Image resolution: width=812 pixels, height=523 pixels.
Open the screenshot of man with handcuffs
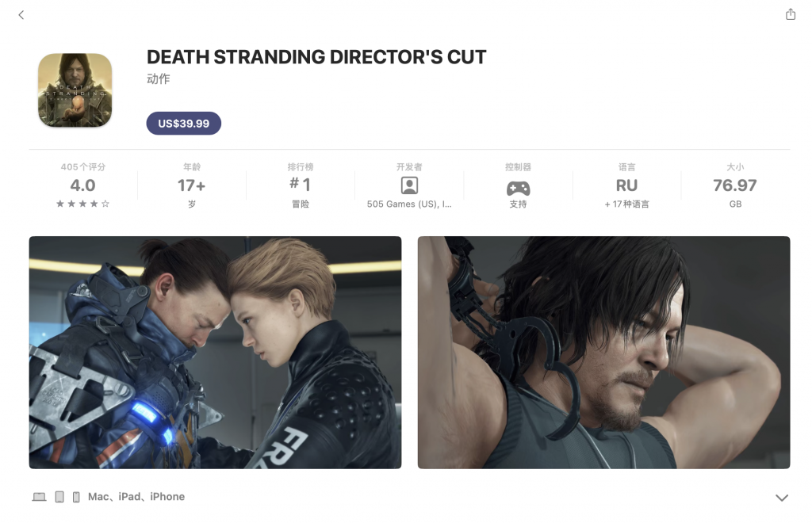[x=603, y=353]
